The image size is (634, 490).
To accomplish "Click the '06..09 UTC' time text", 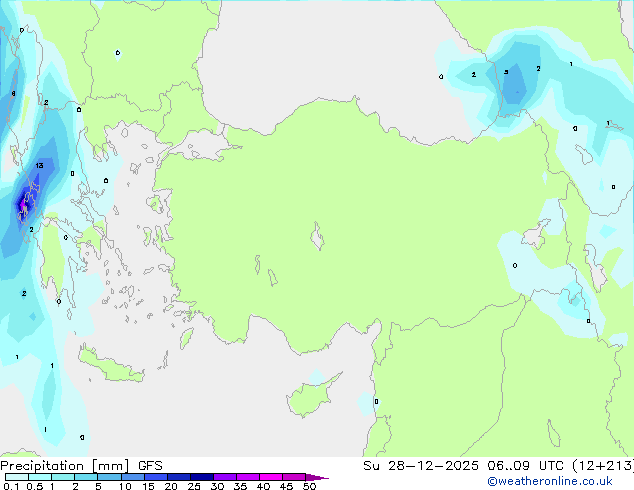I will pos(525,466).
